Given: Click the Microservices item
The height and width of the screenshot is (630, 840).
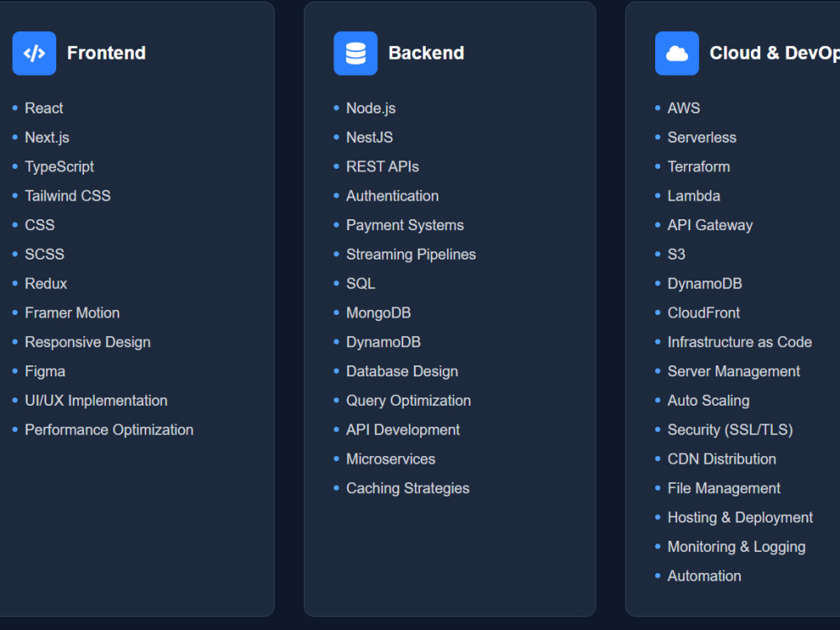Looking at the screenshot, I should coord(391,459).
